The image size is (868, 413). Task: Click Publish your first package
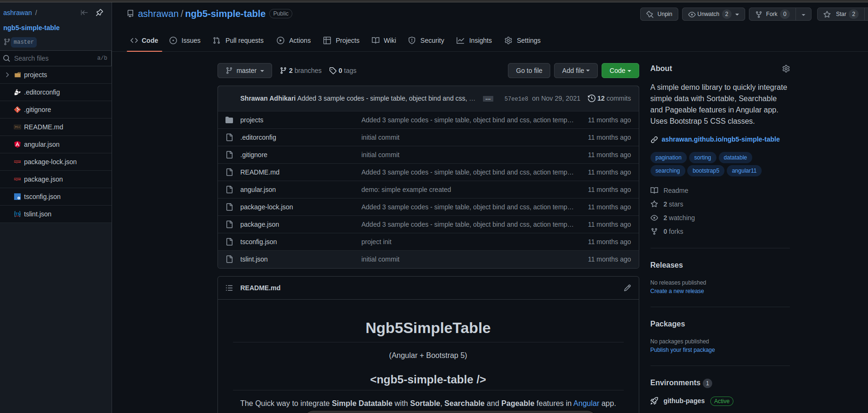click(683, 350)
